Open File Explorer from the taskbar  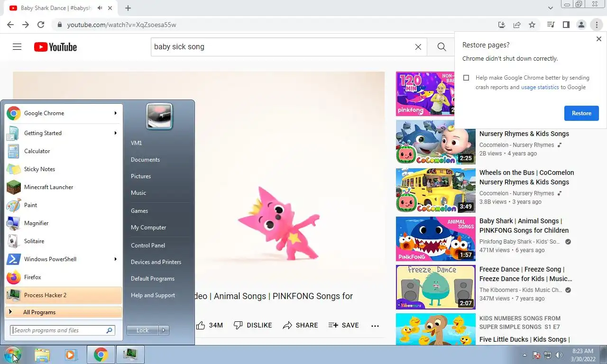coord(42,355)
